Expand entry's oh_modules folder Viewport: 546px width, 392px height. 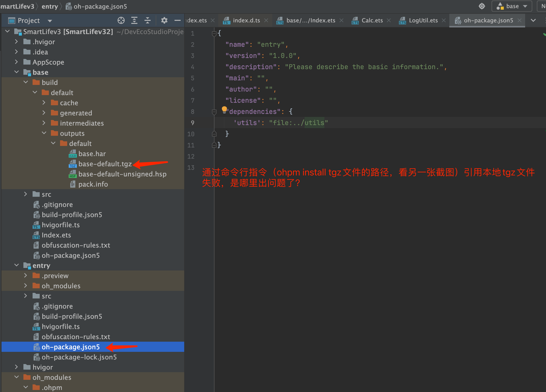pyautogui.click(x=26, y=285)
